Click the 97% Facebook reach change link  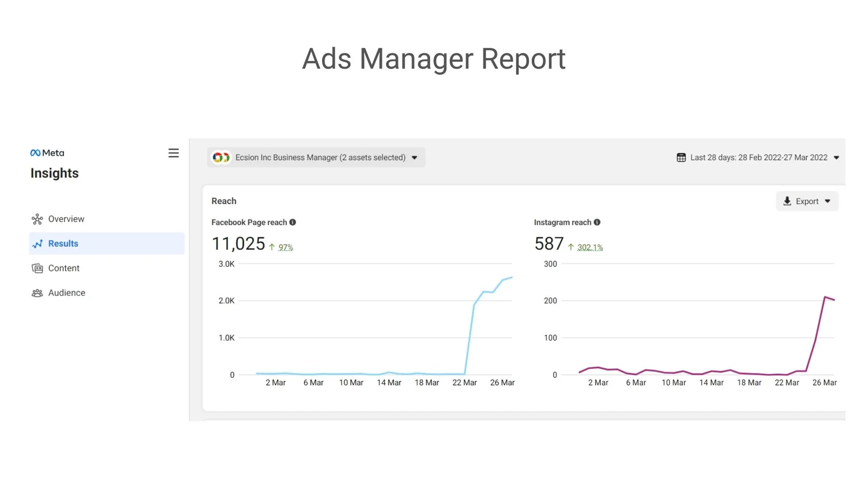coord(285,248)
